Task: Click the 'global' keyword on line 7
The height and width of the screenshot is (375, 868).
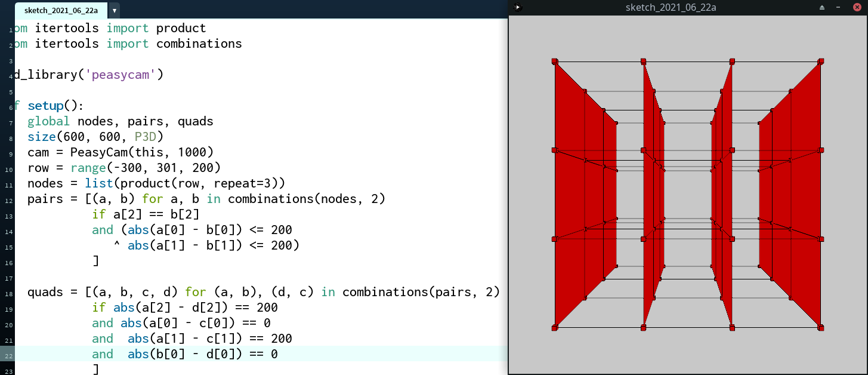Action: (48, 121)
